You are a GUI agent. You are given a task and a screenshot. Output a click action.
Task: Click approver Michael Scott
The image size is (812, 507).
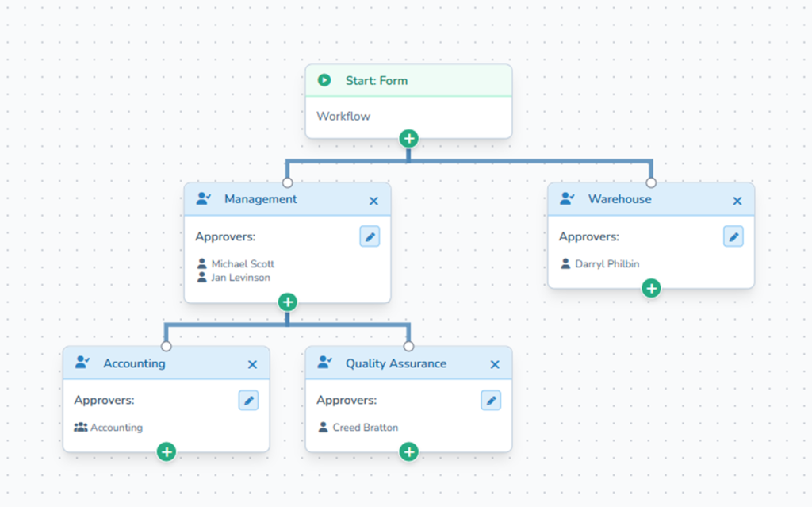[x=243, y=264]
